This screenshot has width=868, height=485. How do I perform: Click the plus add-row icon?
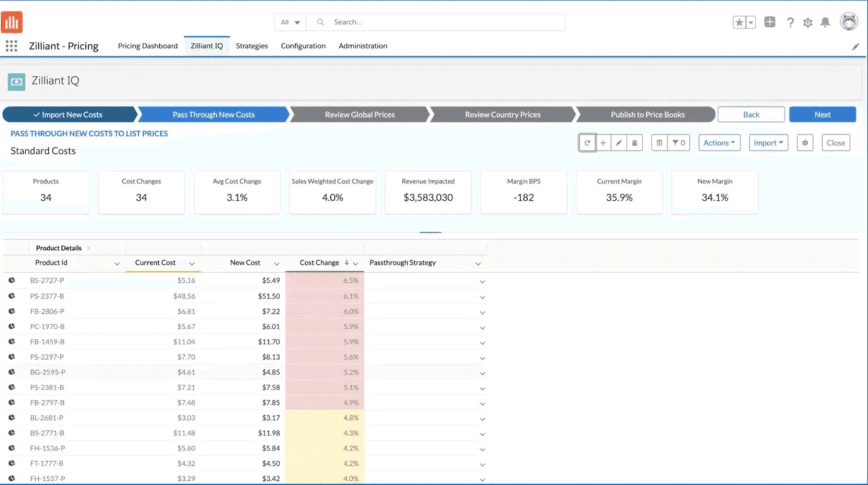pos(603,143)
